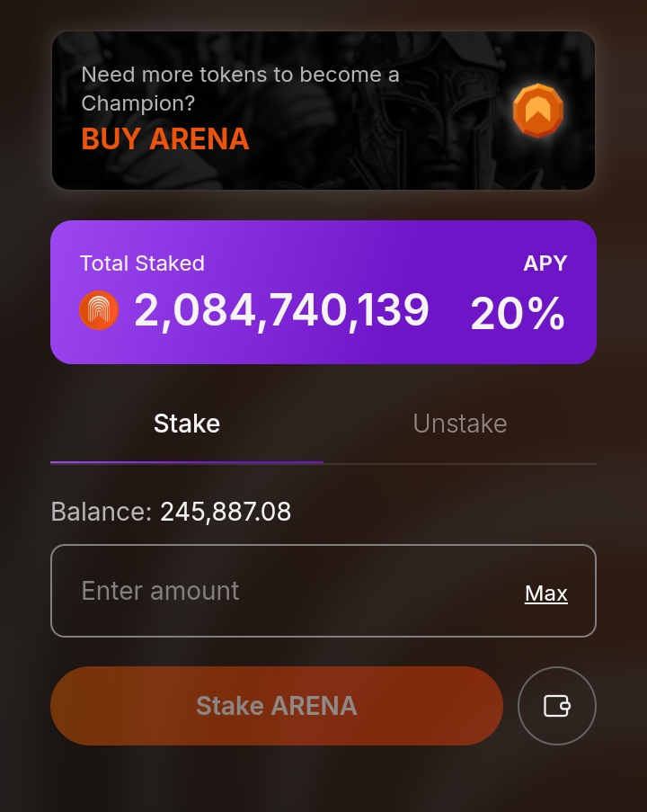Click the BUY ARENA link

[165, 139]
